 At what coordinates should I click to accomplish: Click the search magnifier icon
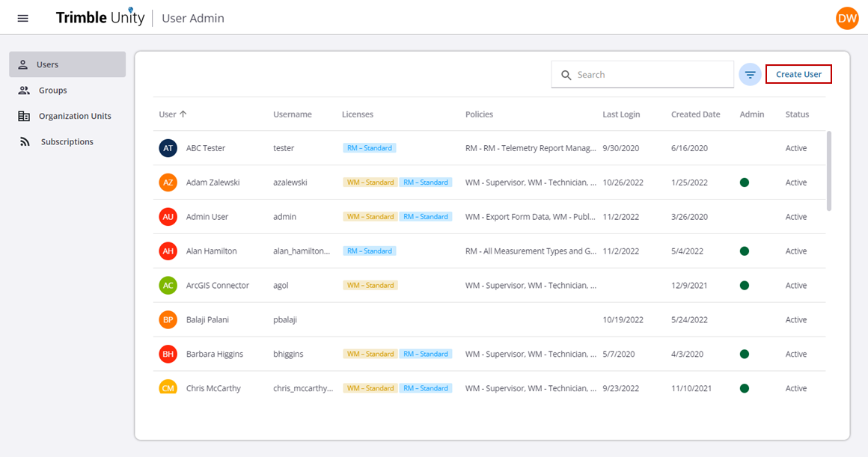566,75
